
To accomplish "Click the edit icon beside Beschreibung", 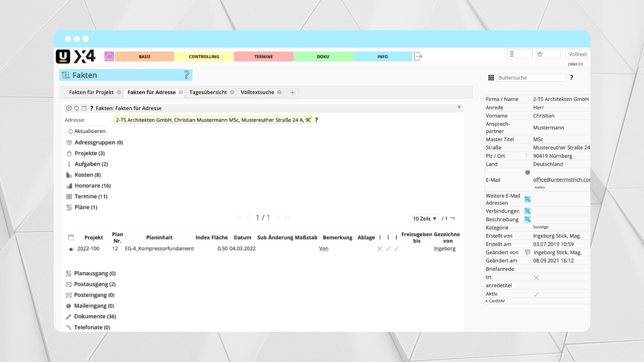I will tap(527, 219).
